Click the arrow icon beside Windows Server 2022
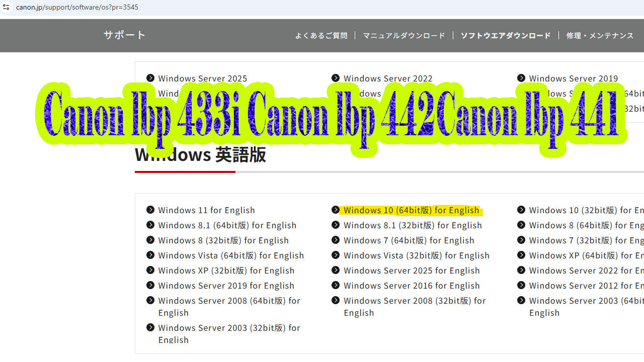The width and height of the screenshot is (644, 362). point(336,78)
